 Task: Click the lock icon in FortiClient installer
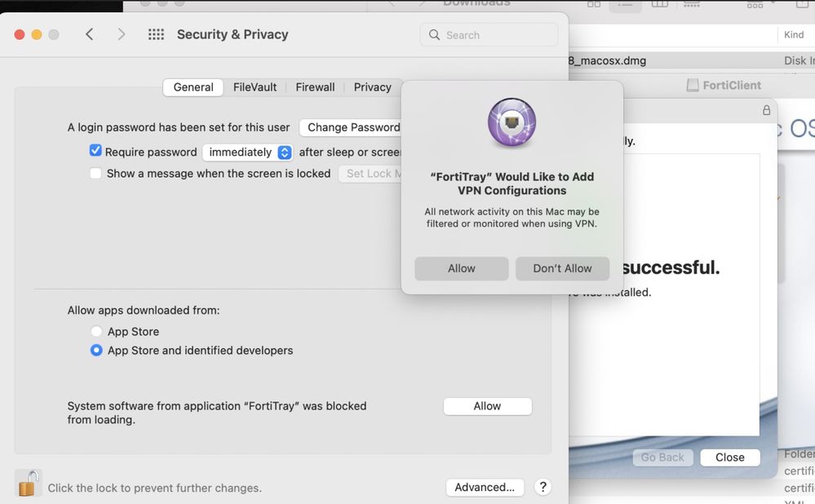(766, 110)
